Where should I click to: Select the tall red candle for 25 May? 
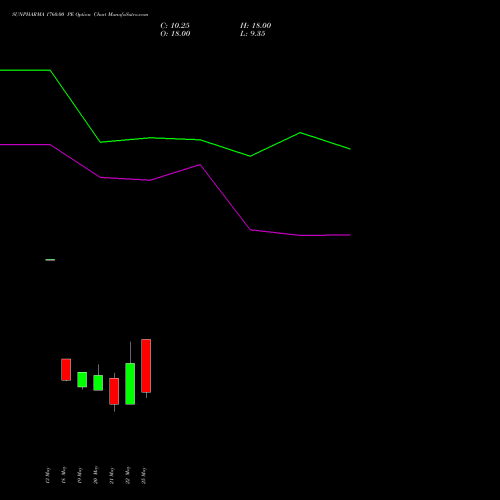[x=146, y=366]
